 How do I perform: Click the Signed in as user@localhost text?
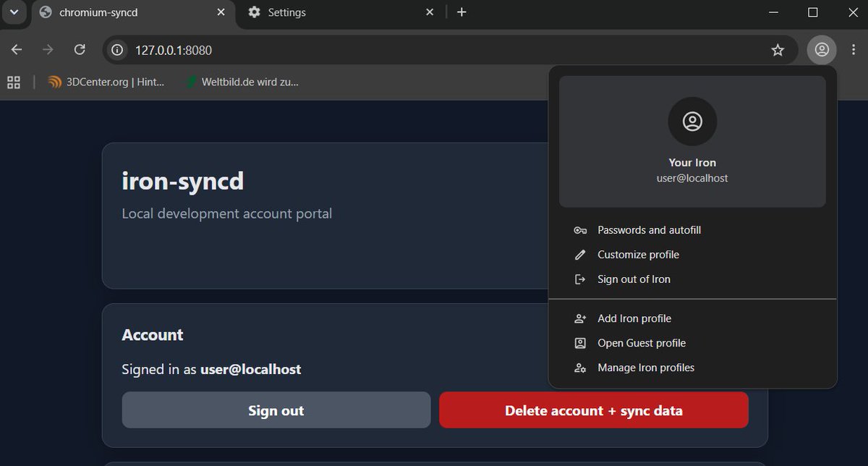(x=211, y=370)
